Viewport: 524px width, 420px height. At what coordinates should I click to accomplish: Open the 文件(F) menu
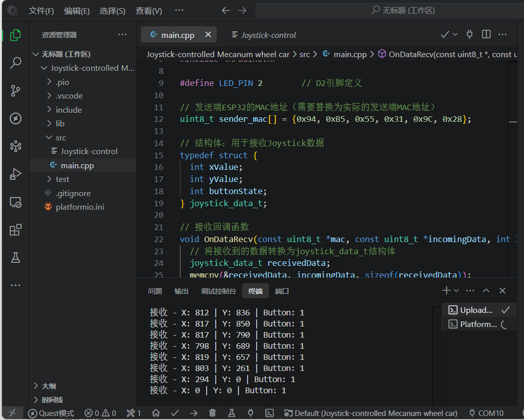click(x=41, y=11)
